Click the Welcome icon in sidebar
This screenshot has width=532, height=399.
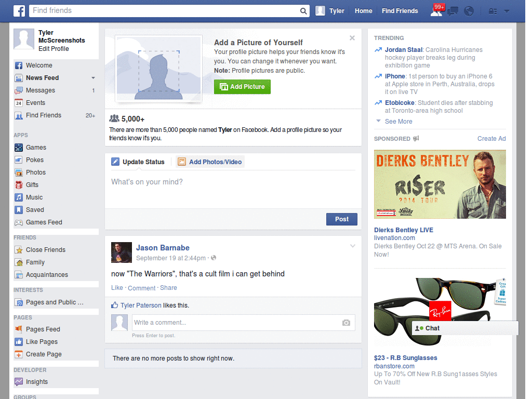(19, 65)
